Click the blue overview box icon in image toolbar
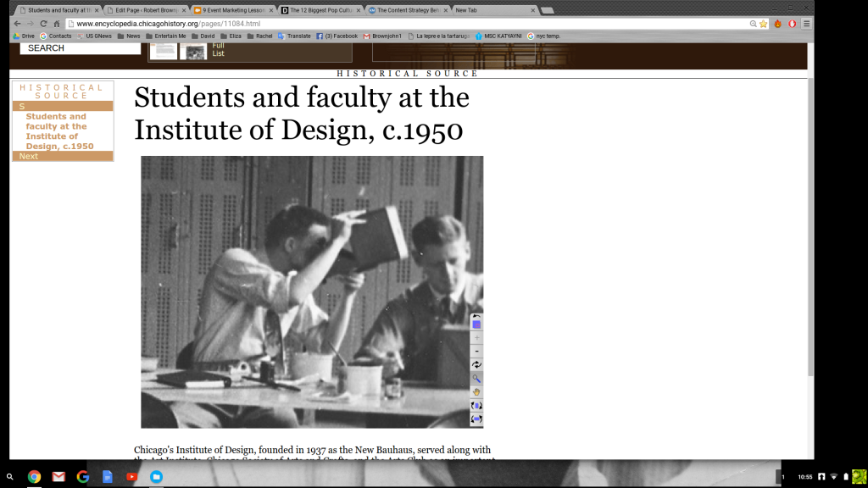The height and width of the screenshot is (488, 868). 476,324
